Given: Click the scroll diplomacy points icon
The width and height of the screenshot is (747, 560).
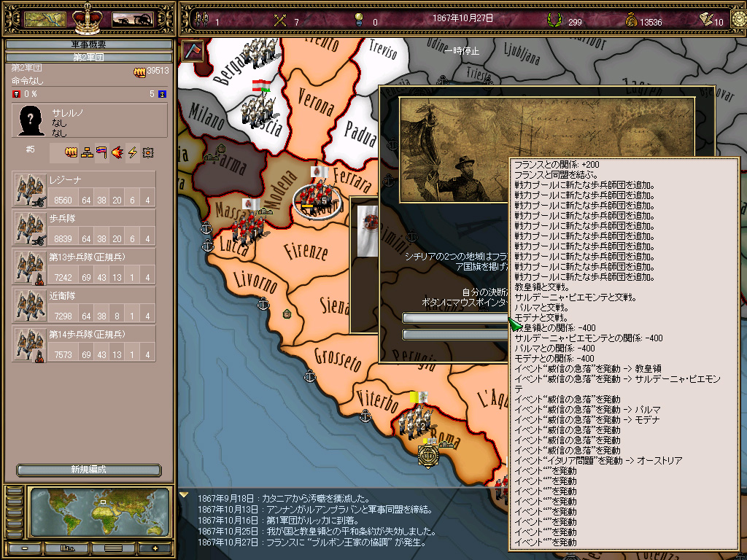Looking at the screenshot, I should pyautogui.click(x=706, y=19).
